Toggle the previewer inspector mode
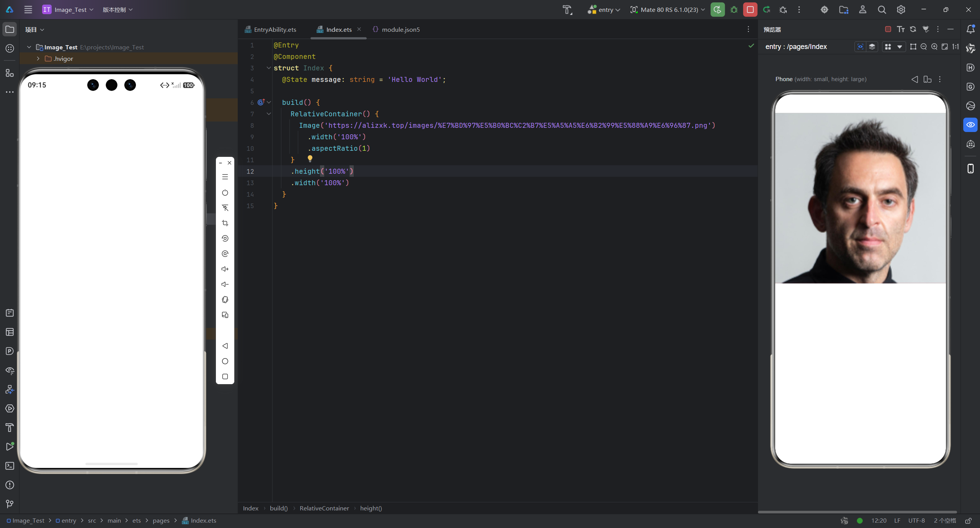The image size is (980, 528). coord(860,47)
